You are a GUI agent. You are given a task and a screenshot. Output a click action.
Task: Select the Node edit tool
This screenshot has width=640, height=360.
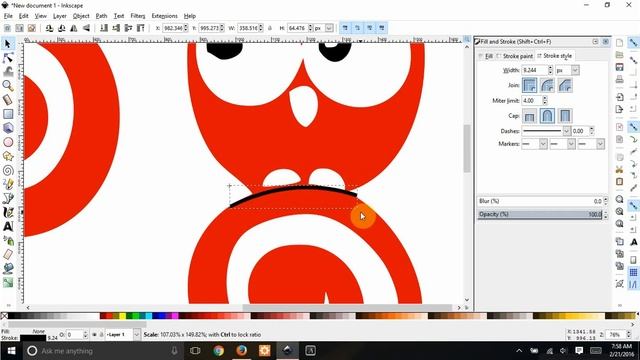pyautogui.click(x=8, y=58)
